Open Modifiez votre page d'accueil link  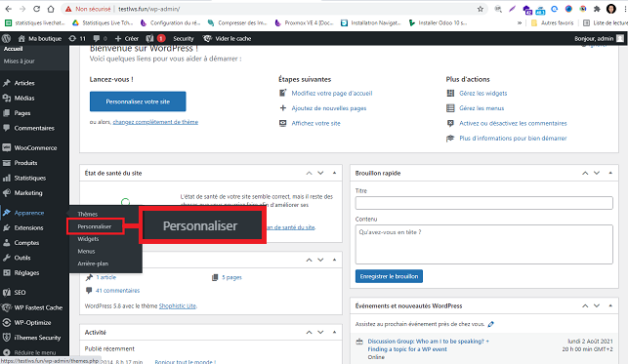pos(332,94)
